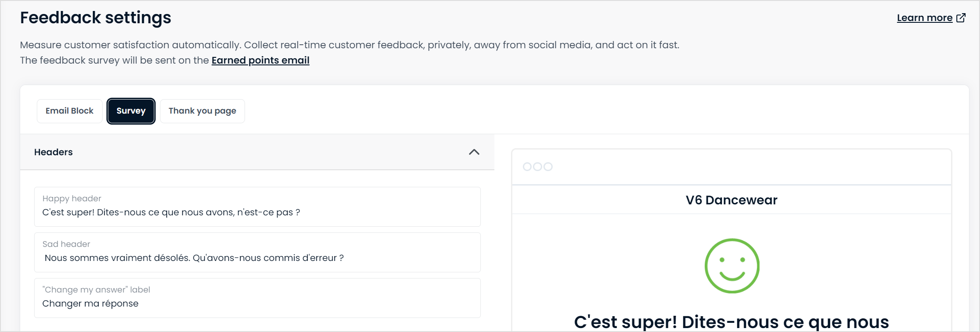Open the Earned points email link
Viewport: 980px width, 332px height.
[260, 61]
